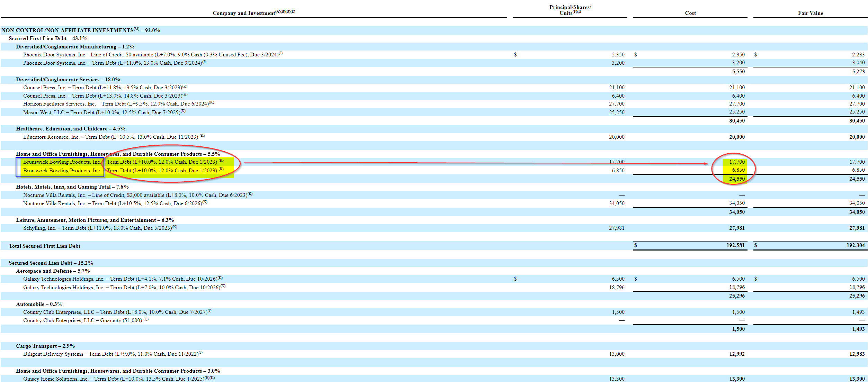Click the 192,581 total cost value
868x382 pixels.
pos(735,245)
